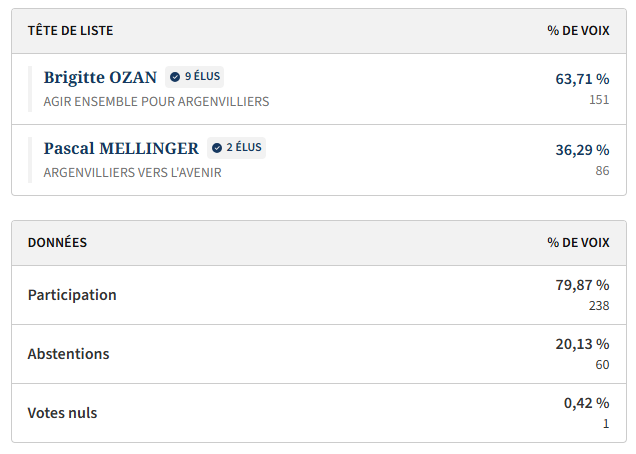Click the DONNÉES column header

pyautogui.click(x=57, y=242)
